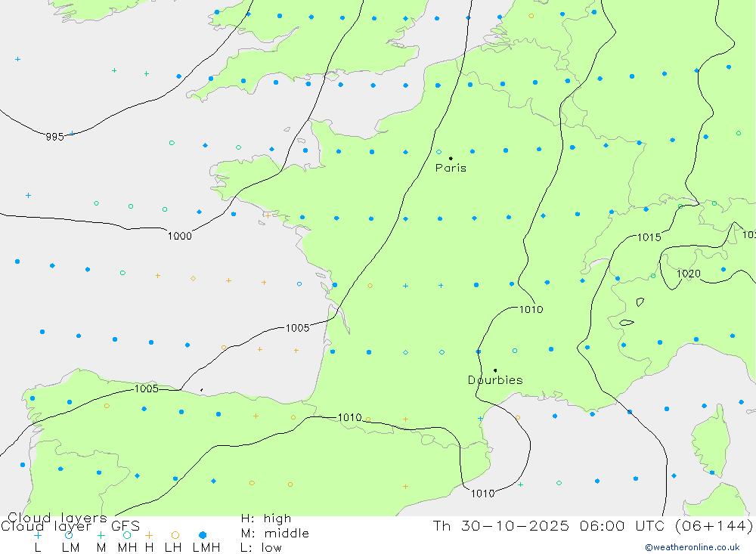
Task: Click the orange plus legend symbol for H
Action: pyautogui.click(x=149, y=535)
